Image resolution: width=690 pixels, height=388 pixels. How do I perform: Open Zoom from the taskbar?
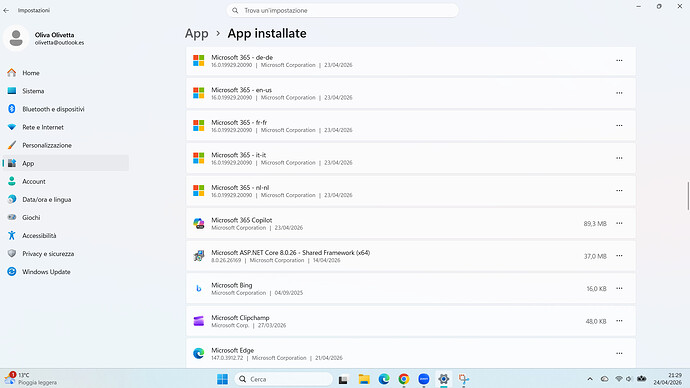pos(424,379)
